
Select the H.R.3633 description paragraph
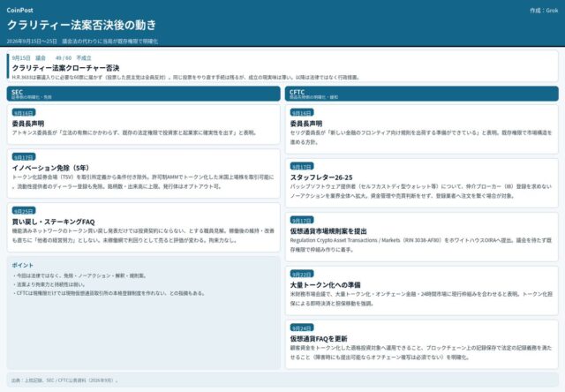click(185, 77)
